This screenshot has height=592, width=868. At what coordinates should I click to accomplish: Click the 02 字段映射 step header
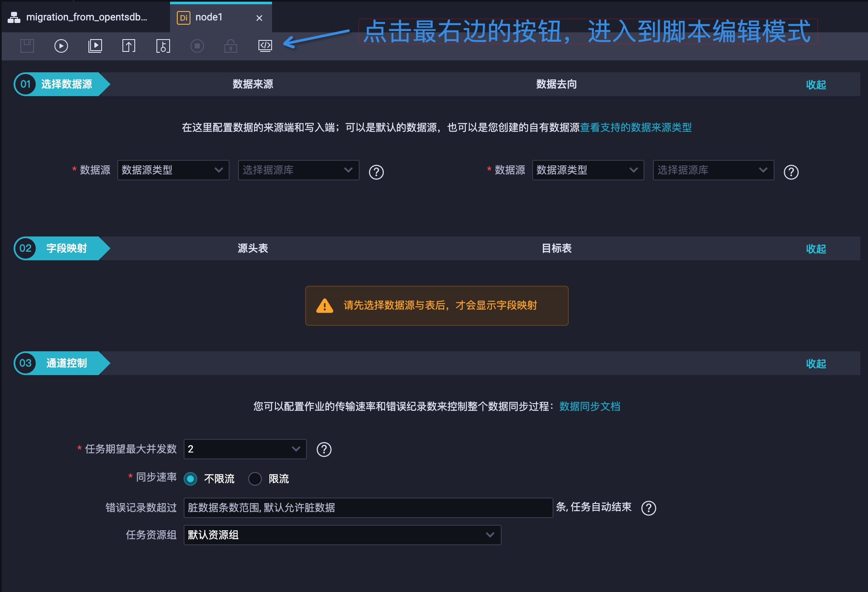[x=62, y=248]
